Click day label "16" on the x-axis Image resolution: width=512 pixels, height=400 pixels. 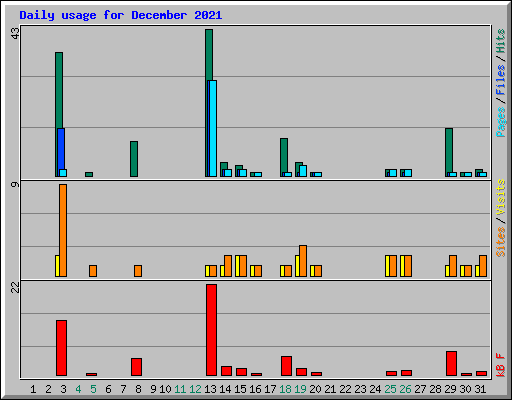pos(255,389)
